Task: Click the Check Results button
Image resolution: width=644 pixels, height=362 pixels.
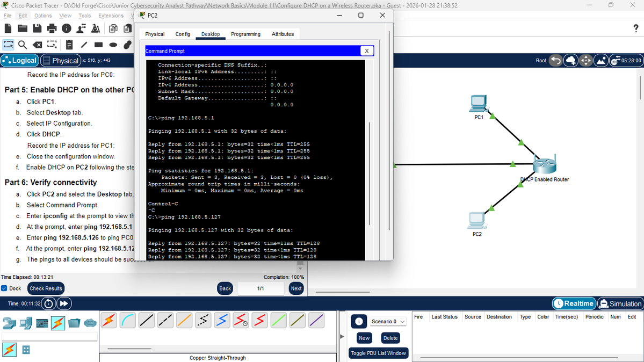Action: point(46,288)
